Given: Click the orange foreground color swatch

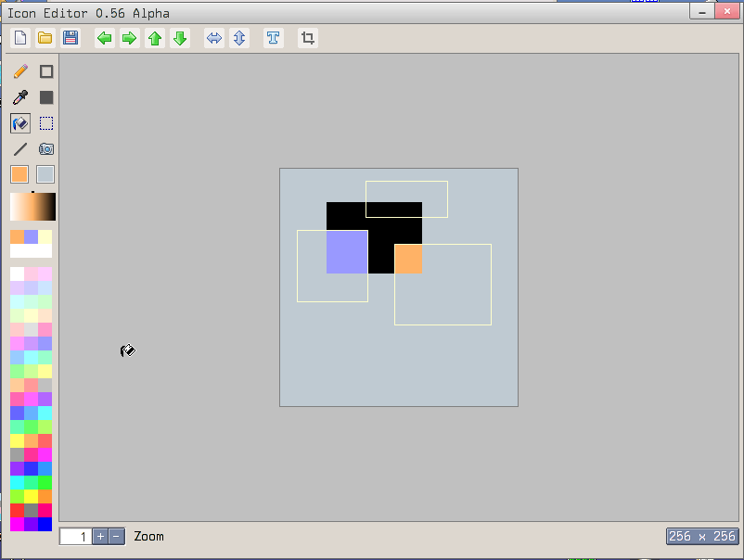Looking at the screenshot, I should [x=19, y=174].
